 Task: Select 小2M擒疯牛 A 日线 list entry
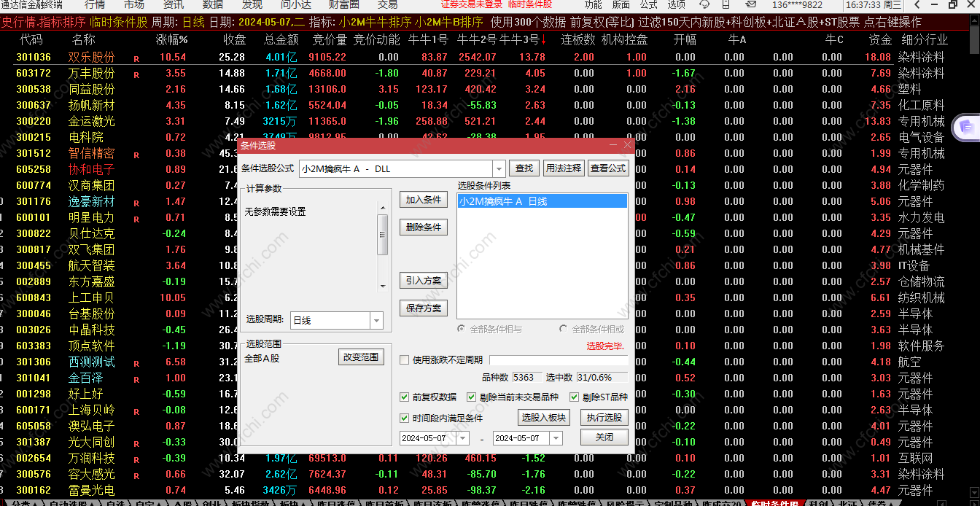542,201
